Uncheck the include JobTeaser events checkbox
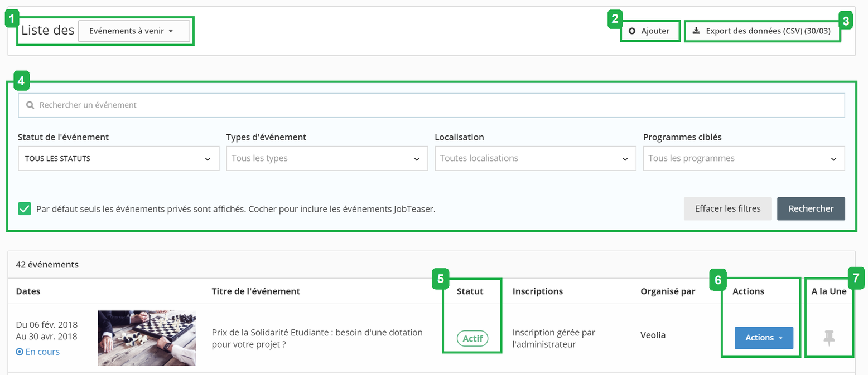 point(25,209)
